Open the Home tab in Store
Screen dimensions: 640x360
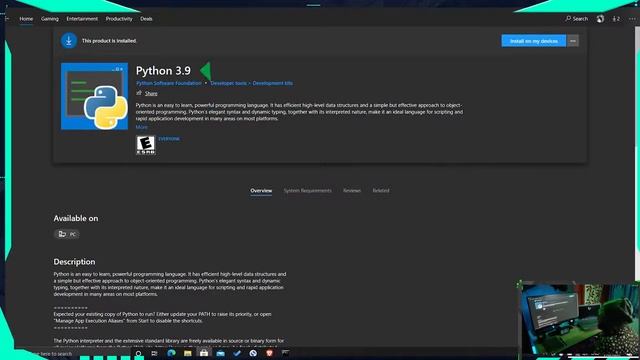click(x=26, y=19)
